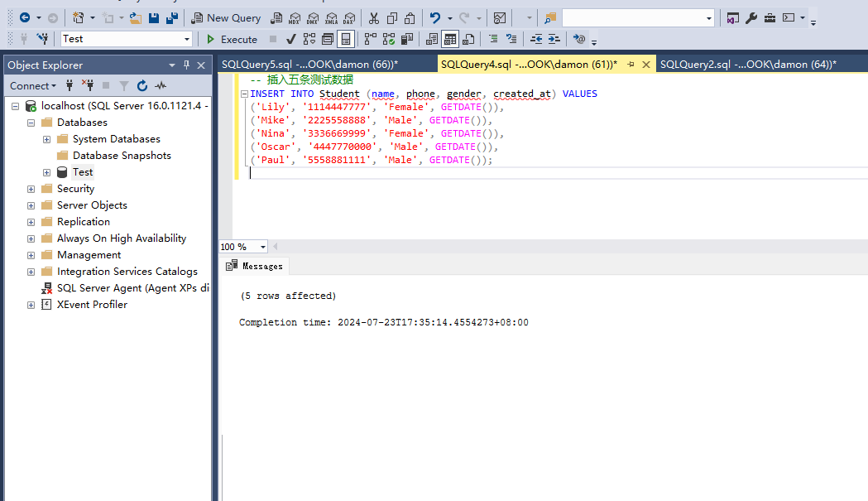Click the Disconnect plug icon in Object Explorer

88,85
